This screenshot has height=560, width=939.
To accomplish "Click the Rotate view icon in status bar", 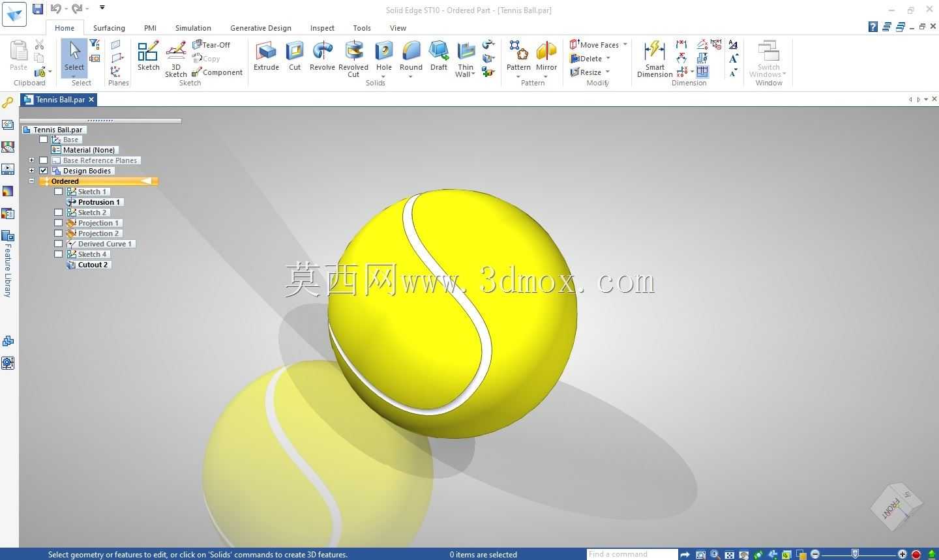I will [758, 555].
